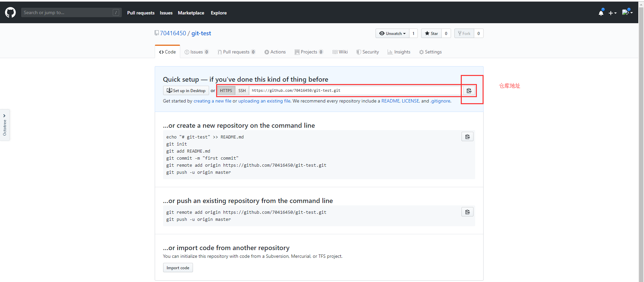Open the plus create-new dropdown
The height and width of the screenshot is (282, 644).
[x=612, y=13]
